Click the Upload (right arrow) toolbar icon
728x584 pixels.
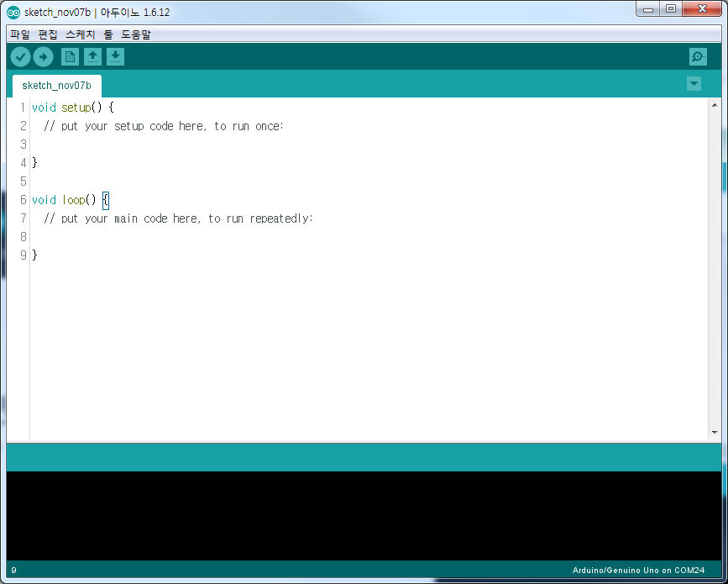43,56
